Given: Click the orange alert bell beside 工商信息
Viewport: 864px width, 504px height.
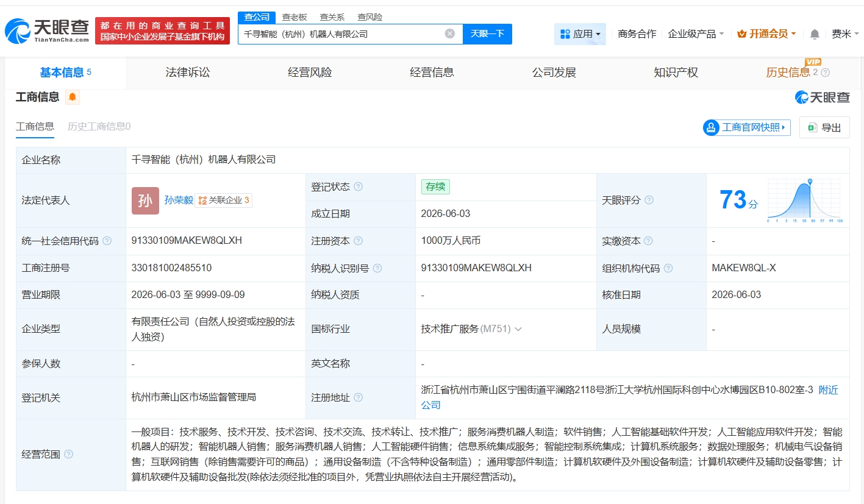Looking at the screenshot, I should [x=73, y=97].
